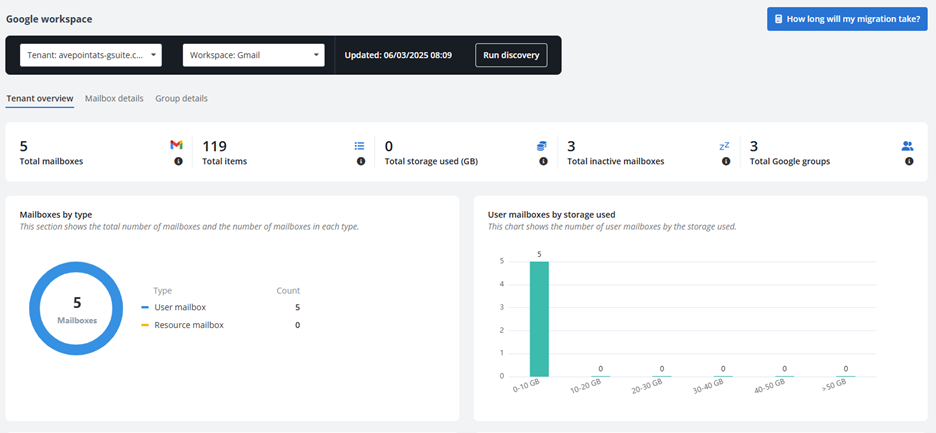Screen dimensions: 936x433
Task: Open the Tenant dropdown selector
Action: coord(90,55)
